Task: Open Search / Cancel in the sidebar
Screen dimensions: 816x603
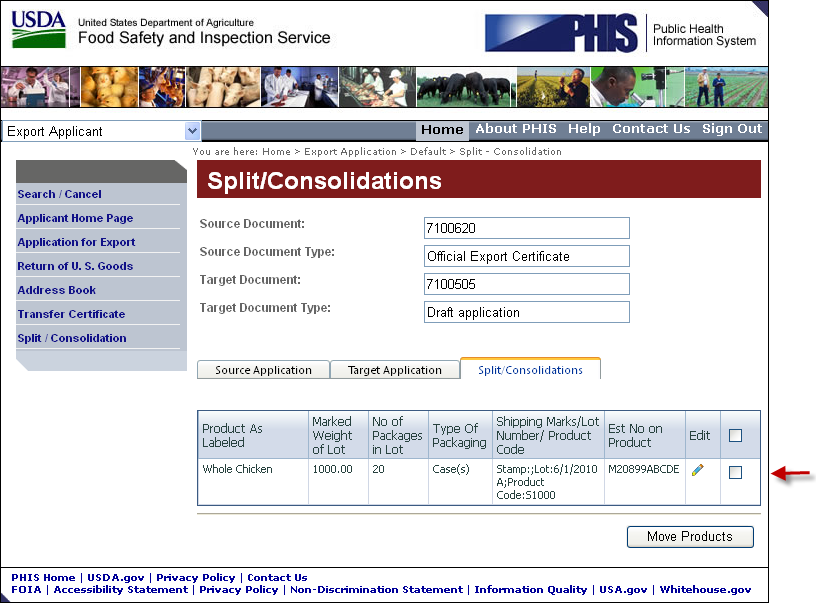Action: pyautogui.click(x=59, y=194)
